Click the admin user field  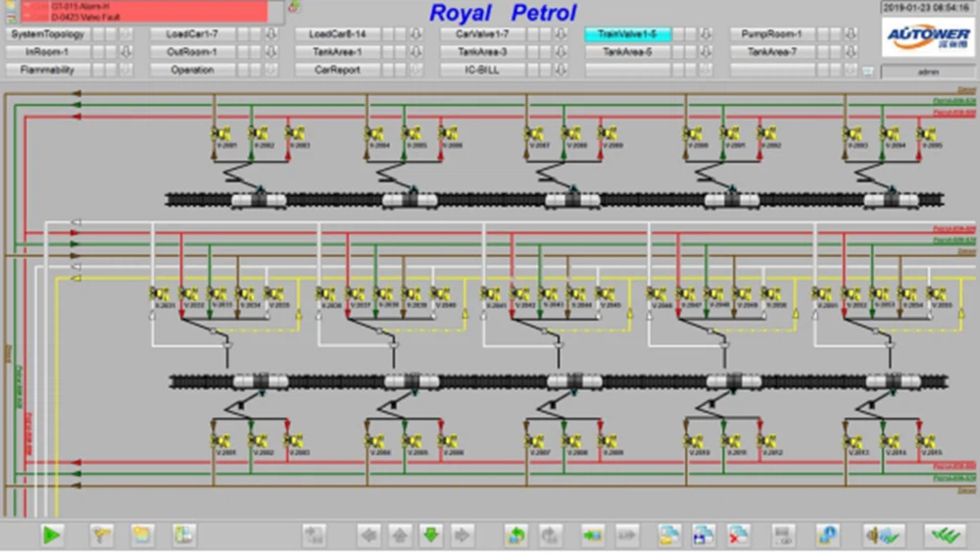pos(927,72)
